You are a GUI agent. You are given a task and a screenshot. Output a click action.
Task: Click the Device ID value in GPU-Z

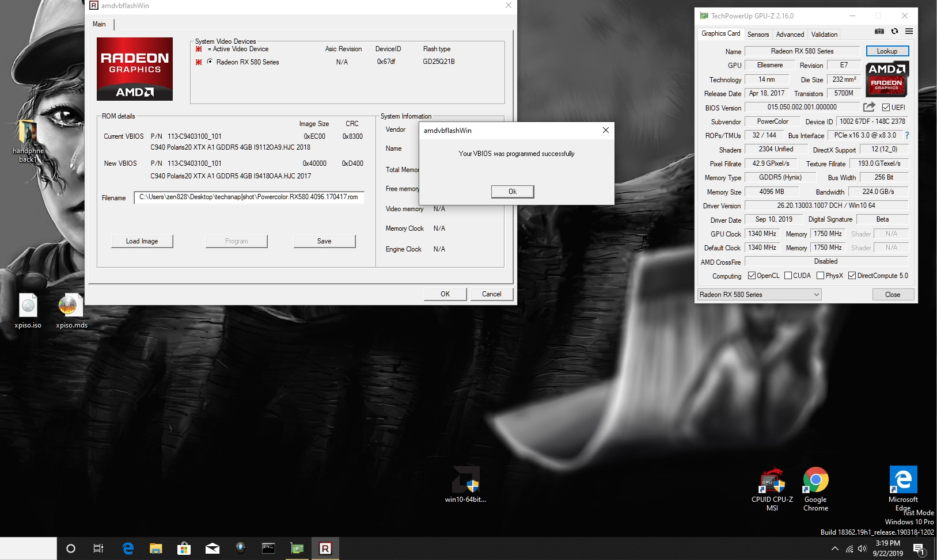872,121
